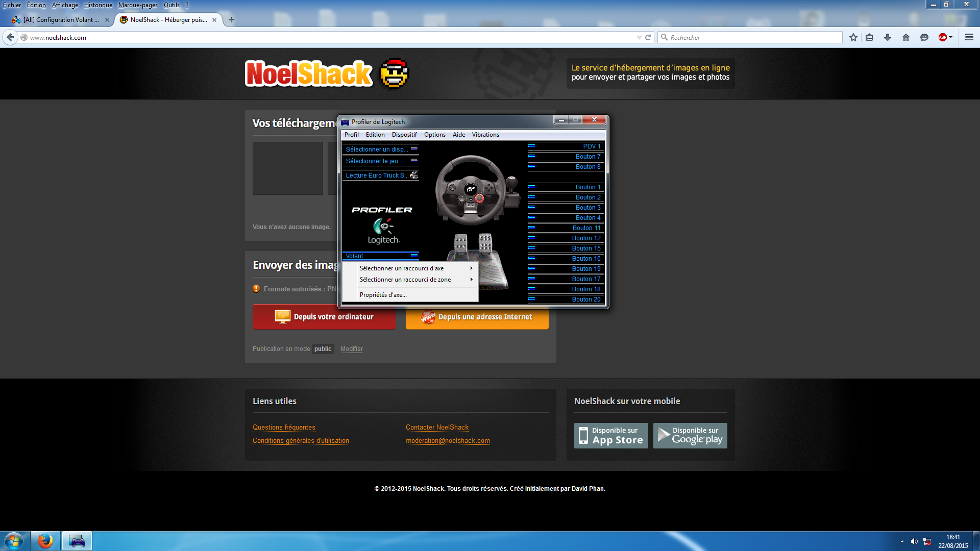
Task: Close the Configuration Volant tab
Action: click(x=107, y=20)
